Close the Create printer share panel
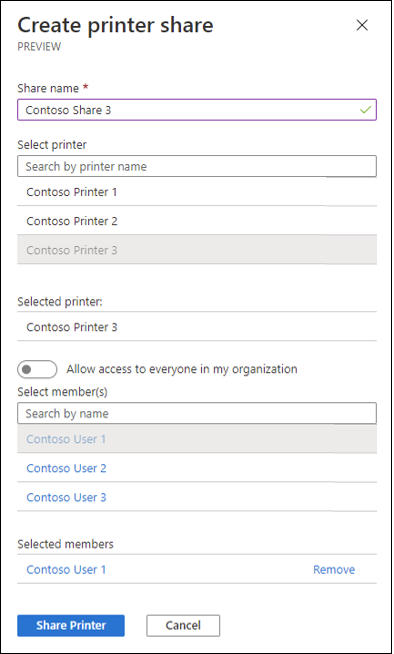The width and height of the screenshot is (394, 654). tap(362, 25)
